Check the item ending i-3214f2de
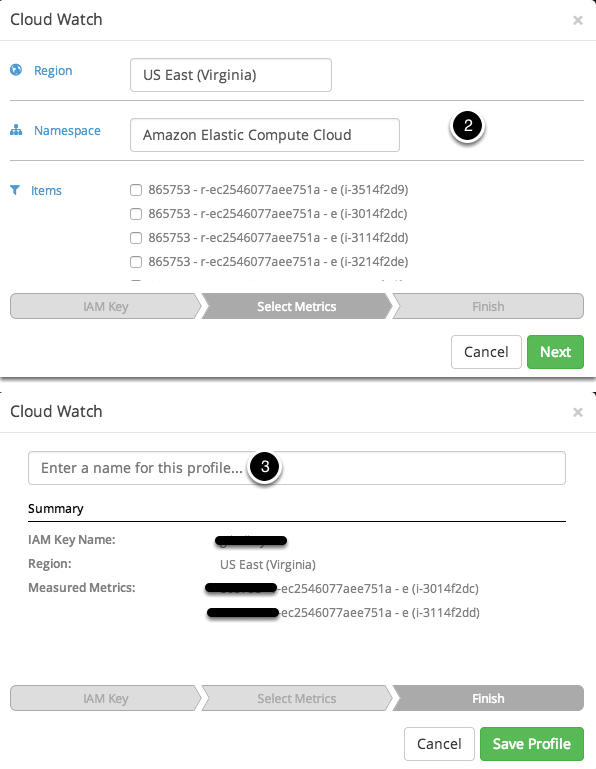Viewport: 596px width, 769px height. pos(136,262)
